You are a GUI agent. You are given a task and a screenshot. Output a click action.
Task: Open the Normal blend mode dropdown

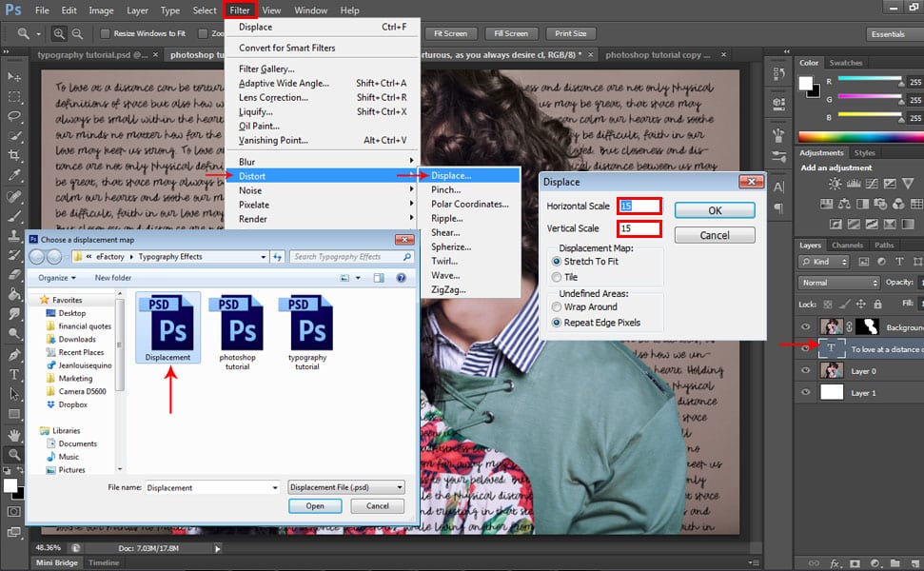point(838,283)
